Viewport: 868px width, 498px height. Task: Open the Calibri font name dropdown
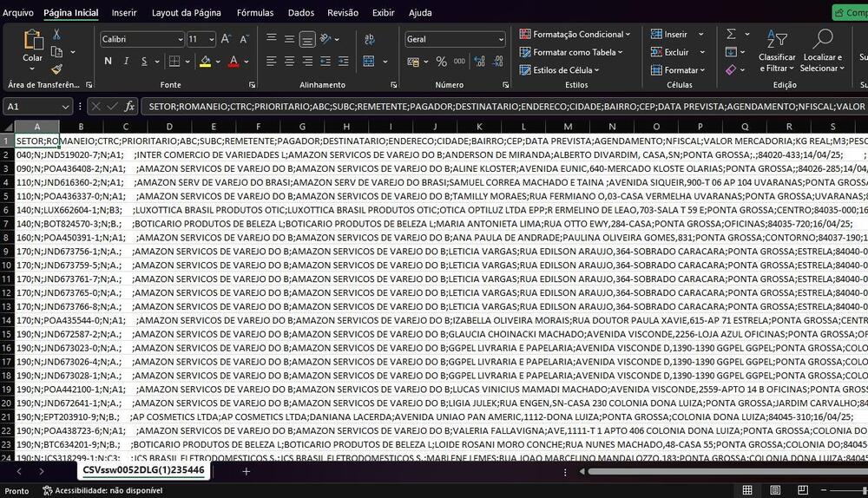click(181, 39)
